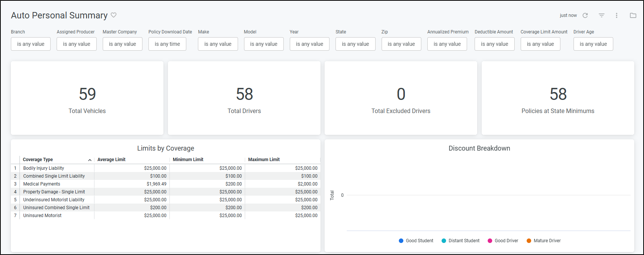Open the Master Company filter

tap(123, 44)
